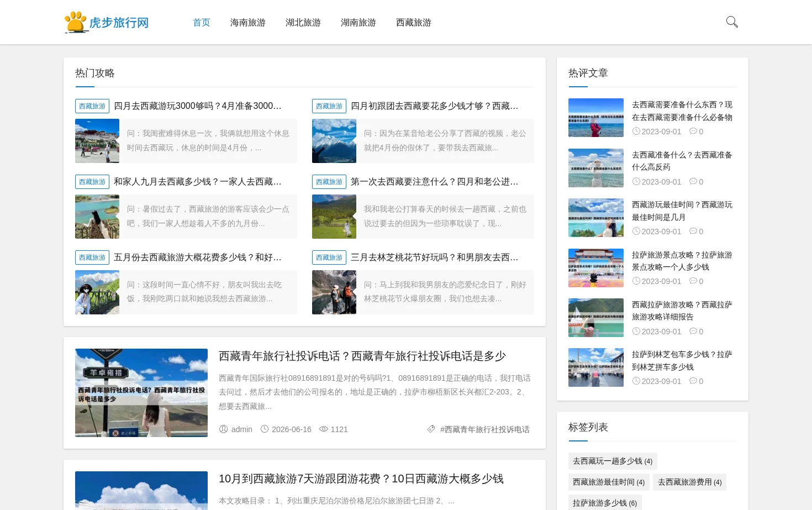Select tag 去西藏玩一趟多少钱 (4)
This screenshot has height=510, width=812.
[613, 461]
